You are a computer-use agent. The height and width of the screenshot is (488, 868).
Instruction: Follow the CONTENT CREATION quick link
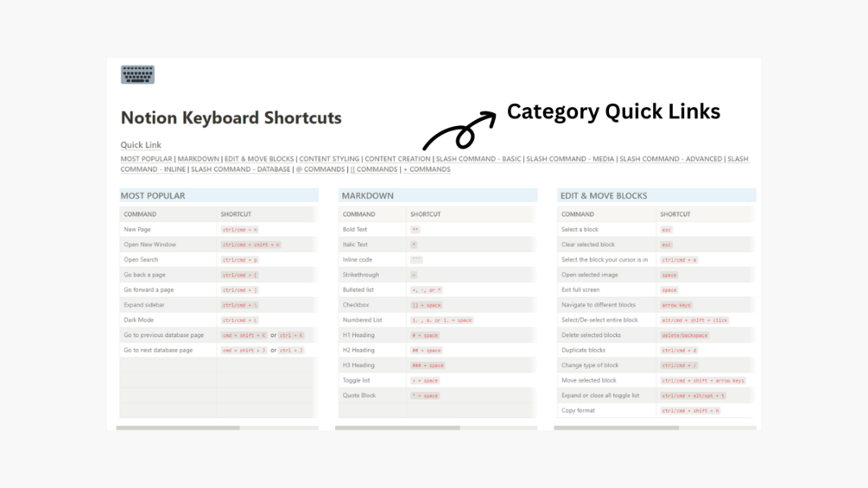397,159
